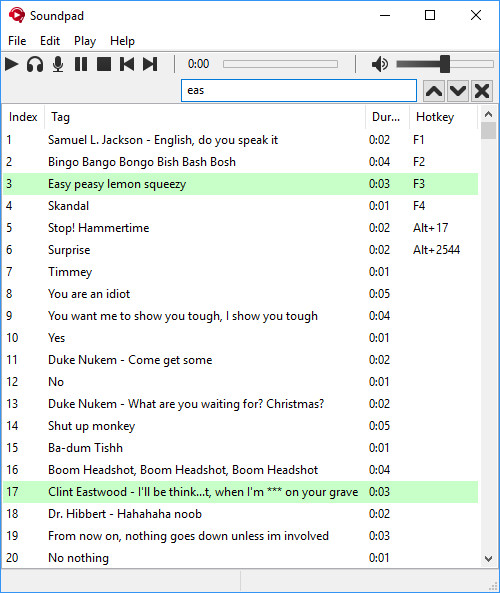Click the 0:05 duration of 'Shut up monkey'
This screenshot has height=593, width=500.
(x=379, y=426)
